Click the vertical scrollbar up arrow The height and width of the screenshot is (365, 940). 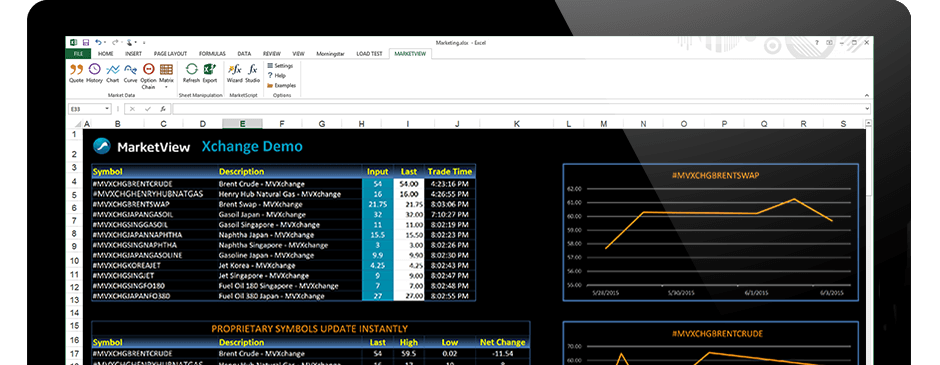(869, 123)
